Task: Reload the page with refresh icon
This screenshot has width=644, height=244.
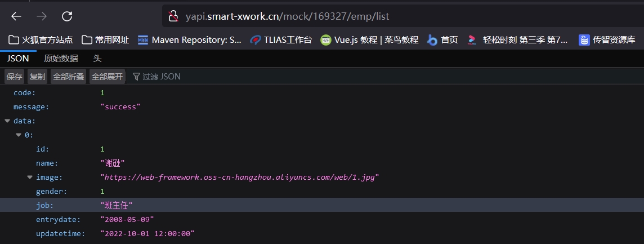Action: pyautogui.click(x=67, y=16)
